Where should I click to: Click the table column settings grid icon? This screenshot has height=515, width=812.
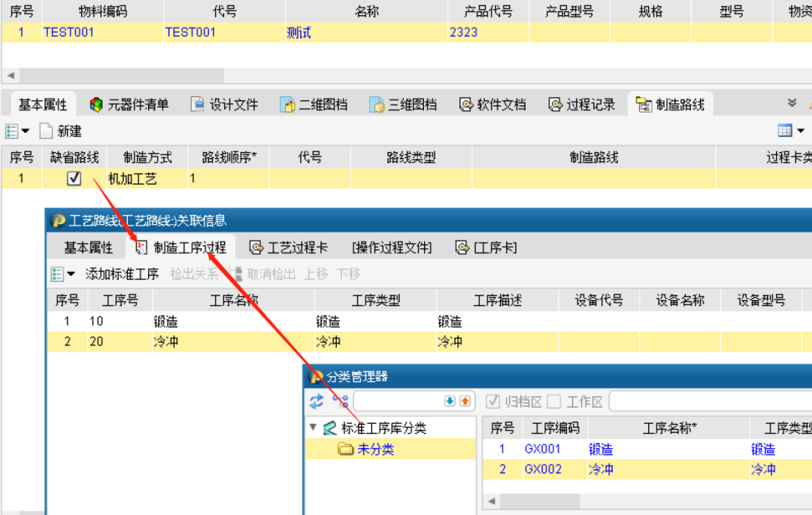click(784, 130)
